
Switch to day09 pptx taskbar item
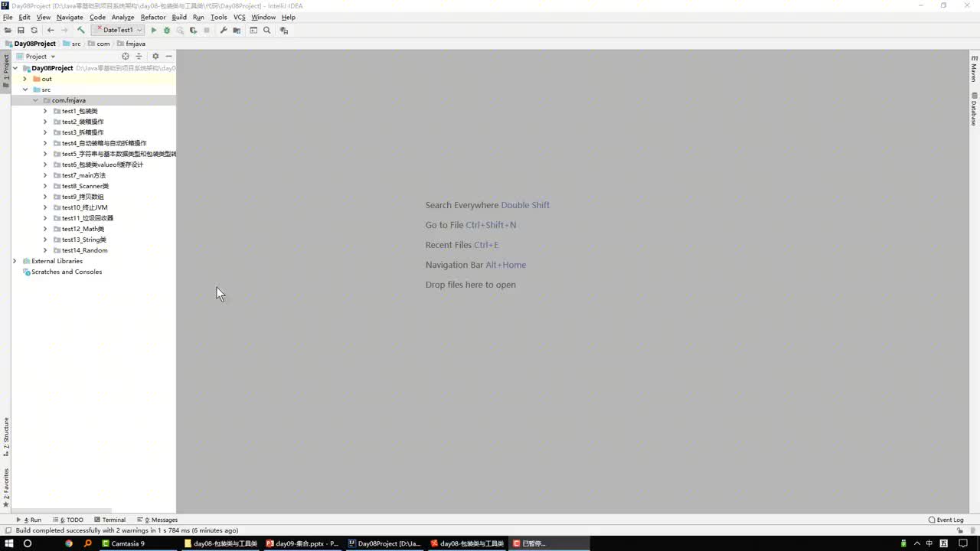coord(302,543)
